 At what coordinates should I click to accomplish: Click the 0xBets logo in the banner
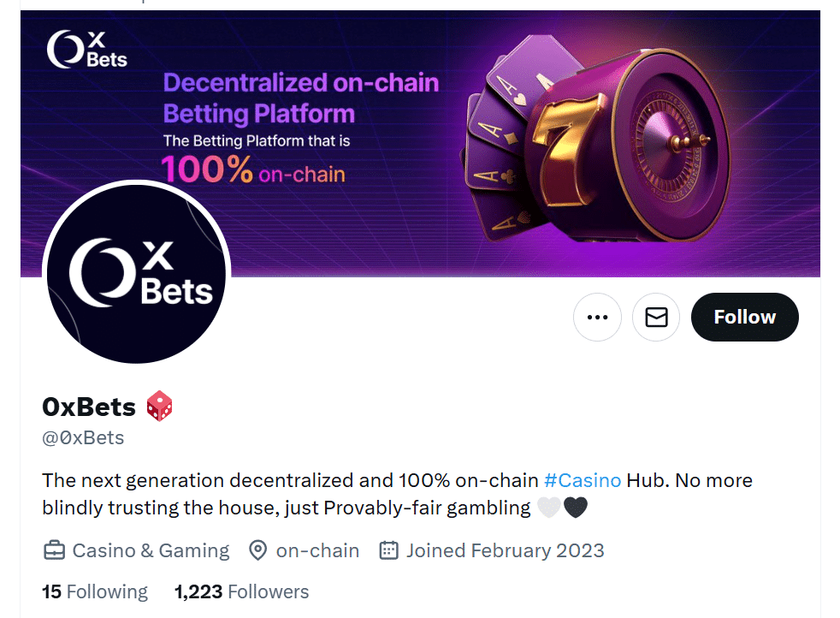tap(86, 53)
